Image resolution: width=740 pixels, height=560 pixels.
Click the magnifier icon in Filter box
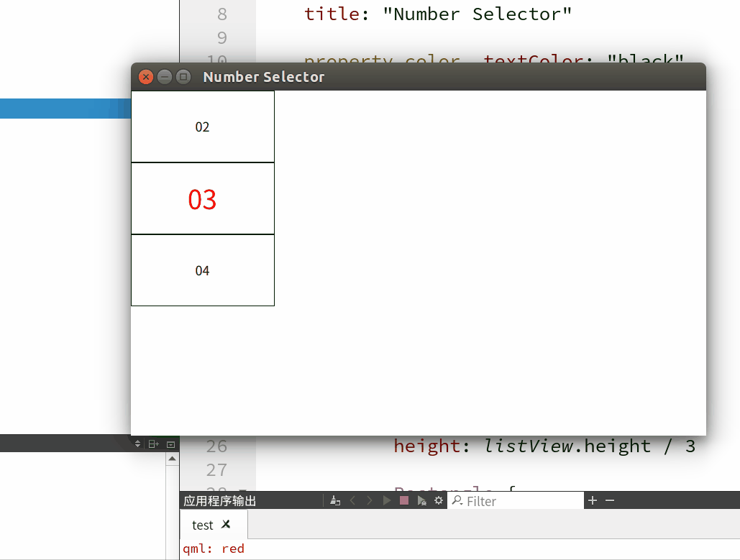457,500
